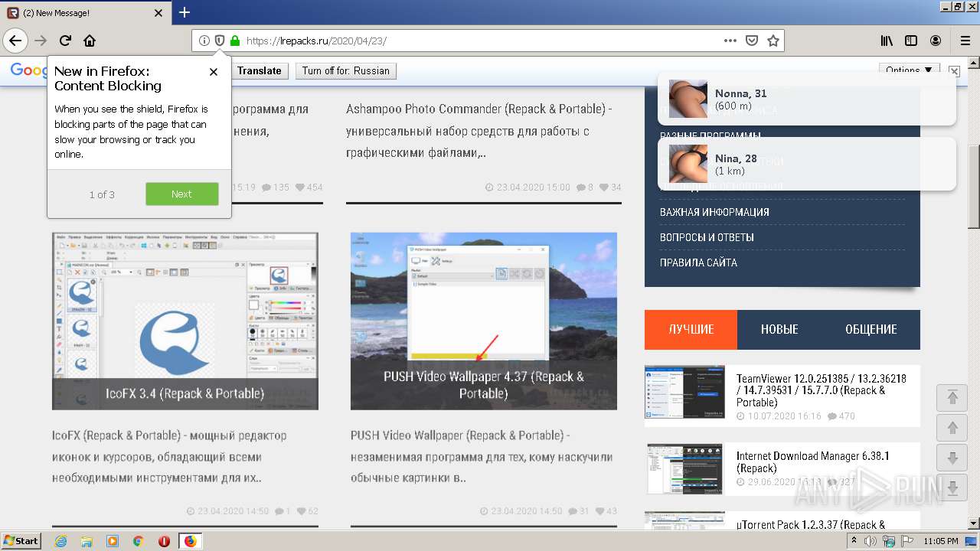Open the translate Options dropdown
The width and height of the screenshot is (980, 551).
point(909,70)
